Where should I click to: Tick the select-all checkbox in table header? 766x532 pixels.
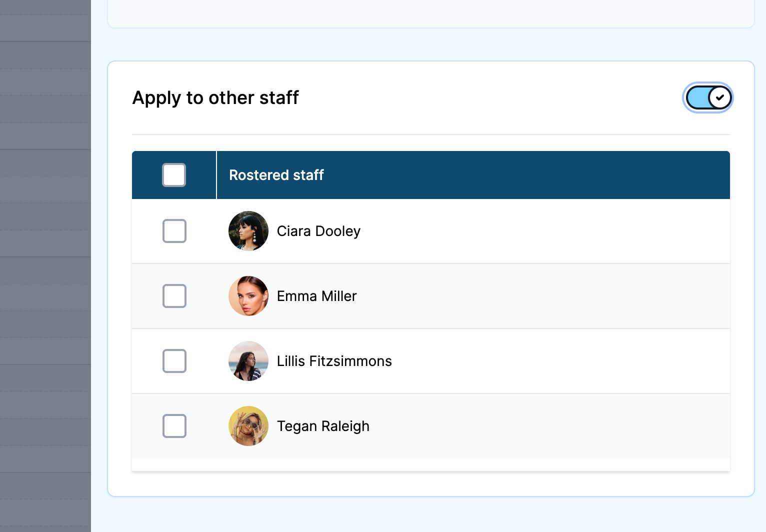(x=174, y=175)
